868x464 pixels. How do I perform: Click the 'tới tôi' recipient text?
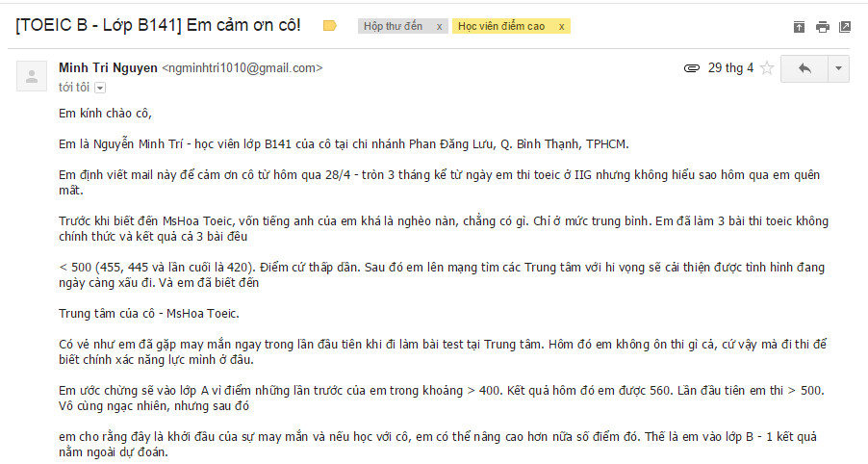pos(74,87)
